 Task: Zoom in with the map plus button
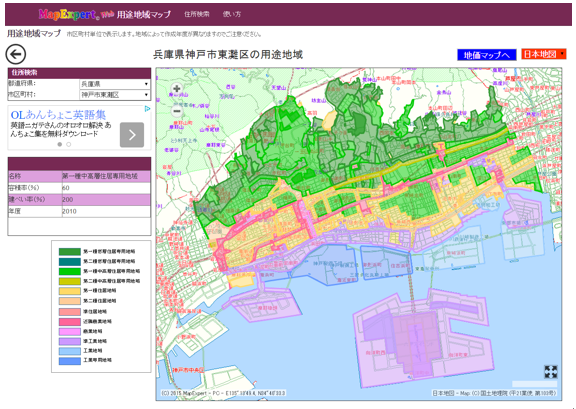(x=177, y=89)
